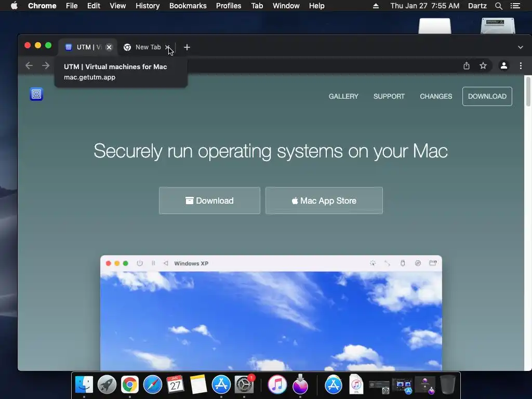Viewport: 532px width, 399px height.
Task: Open Launchpad rocket in the Dock
Action: pos(107,385)
